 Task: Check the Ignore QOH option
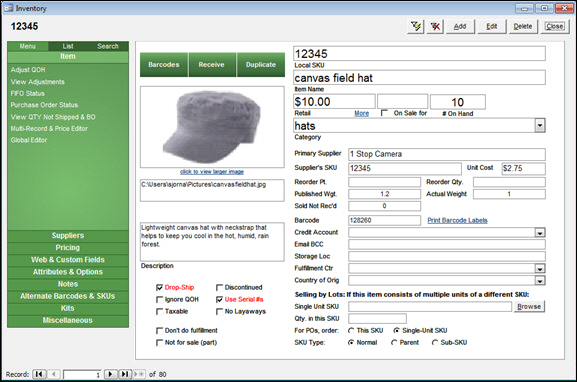[159, 300]
